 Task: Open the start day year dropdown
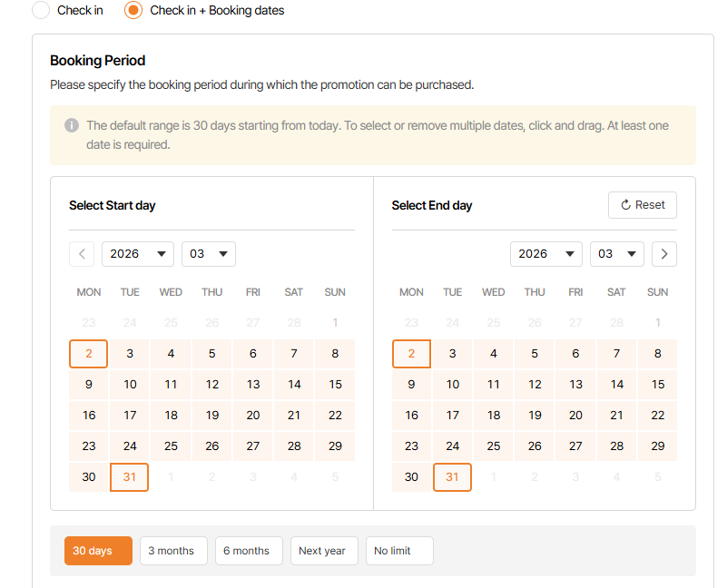[138, 254]
